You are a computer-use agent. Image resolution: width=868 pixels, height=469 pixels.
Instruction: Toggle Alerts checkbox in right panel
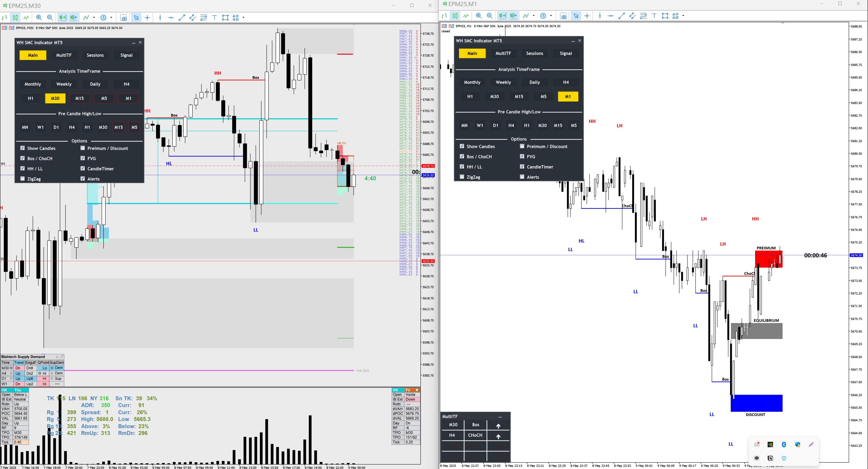pyautogui.click(x=522, y=177)
